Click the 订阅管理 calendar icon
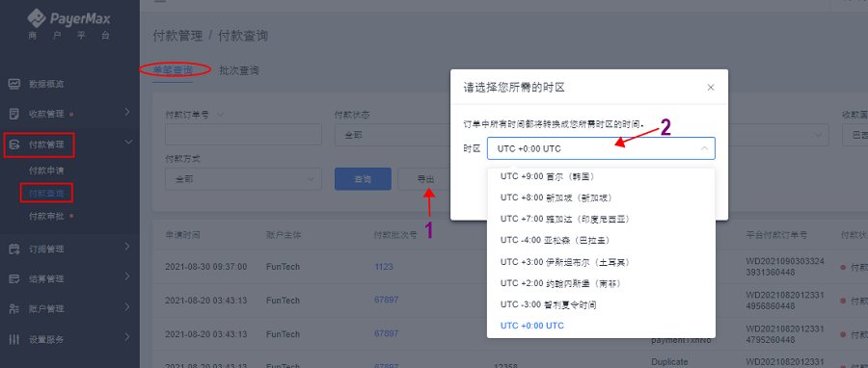This screenshot has height=368, width=868. (14, 250)
